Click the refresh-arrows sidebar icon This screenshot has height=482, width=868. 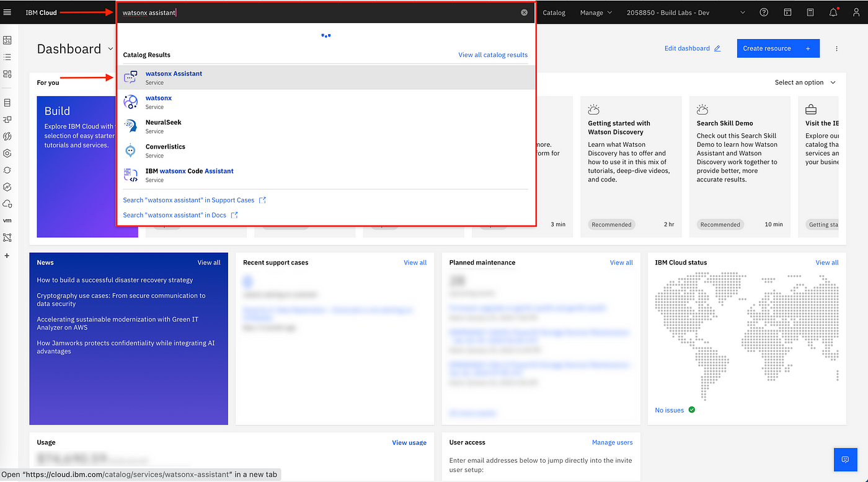point(7,170)
